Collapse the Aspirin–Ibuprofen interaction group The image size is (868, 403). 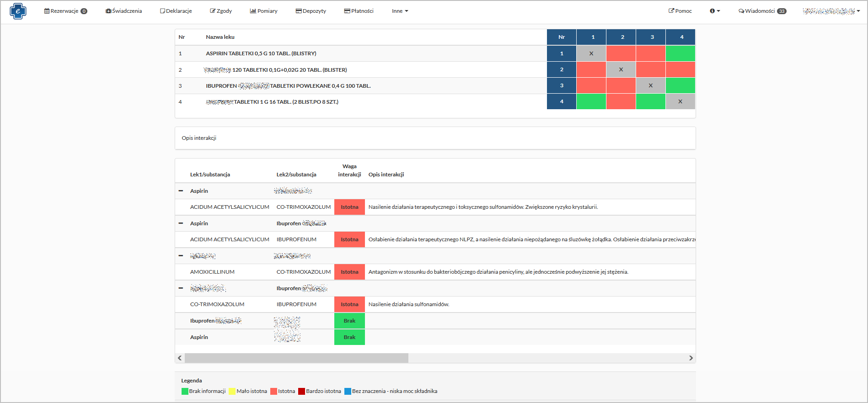[x=181, y=223]
